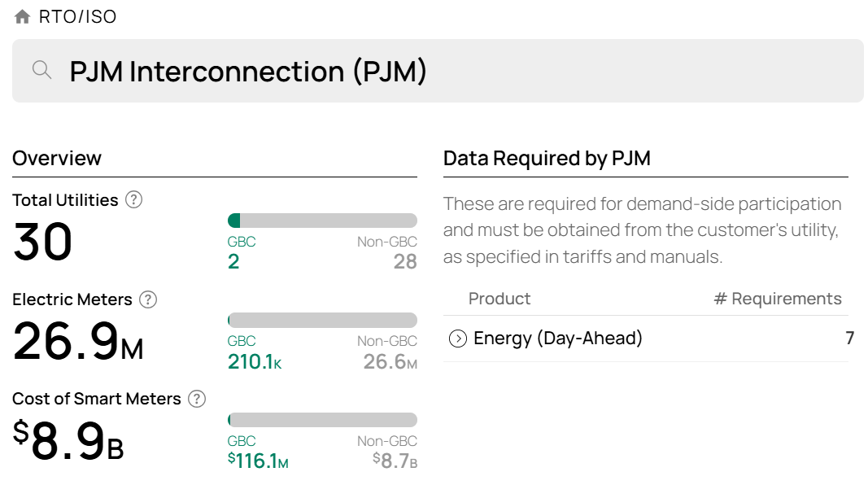The height and width of the screenshot is (485, 868).
Task: Click the Non-GBC meters value 26.6M
Action: (x=390, y=361)
